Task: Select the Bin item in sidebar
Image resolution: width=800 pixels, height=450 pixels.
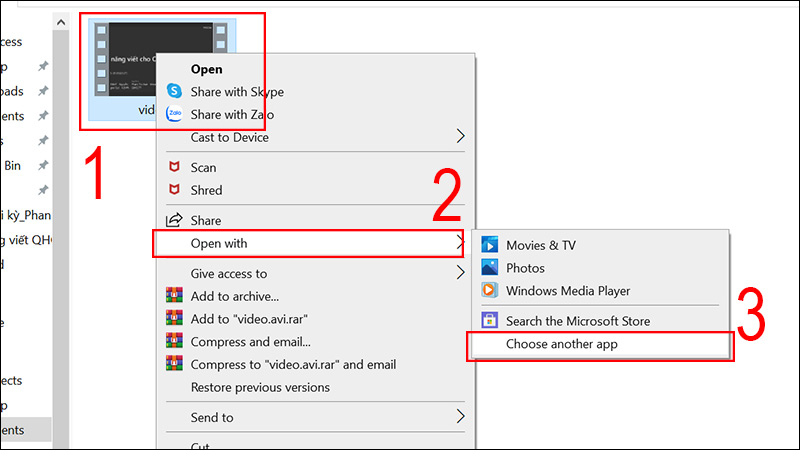Action: click(x=12, y=165)
